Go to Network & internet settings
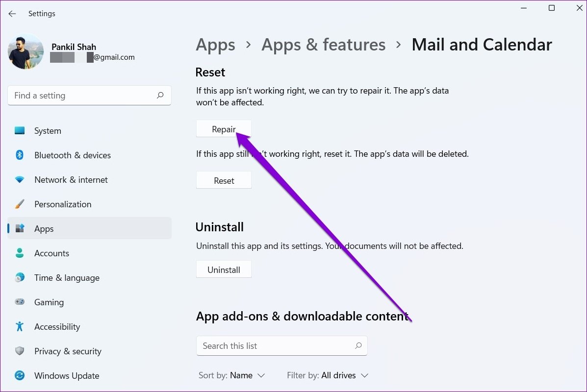This screenshot has height=392, width=587. 89,179
